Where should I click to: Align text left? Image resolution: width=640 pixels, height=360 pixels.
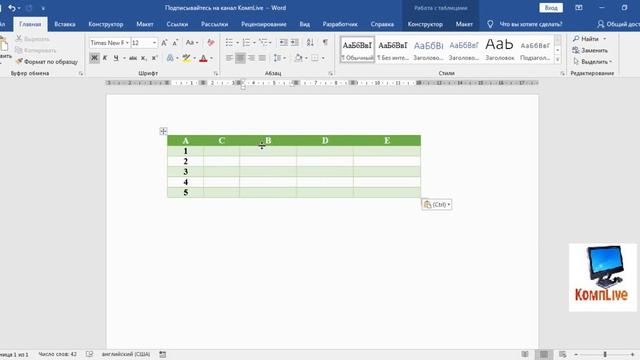point(229,58)
